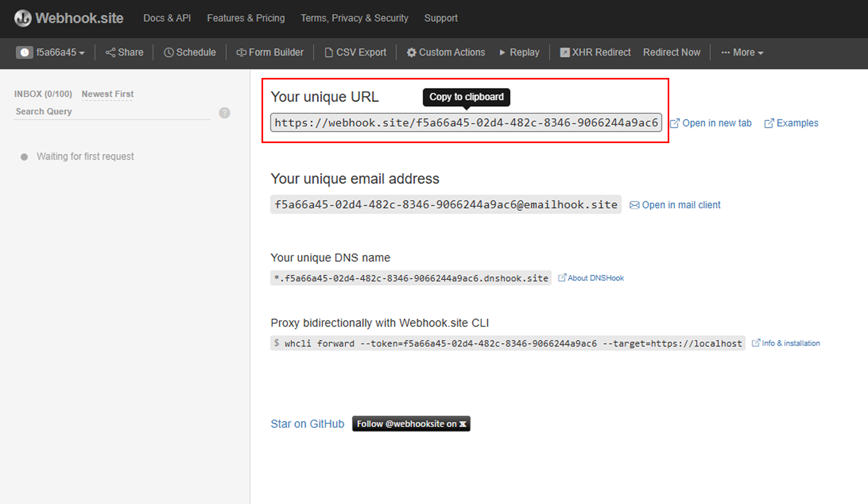Click the help question mark beside Search Query
The width and height of the screenshot is (868, 504).
[224, 113]
